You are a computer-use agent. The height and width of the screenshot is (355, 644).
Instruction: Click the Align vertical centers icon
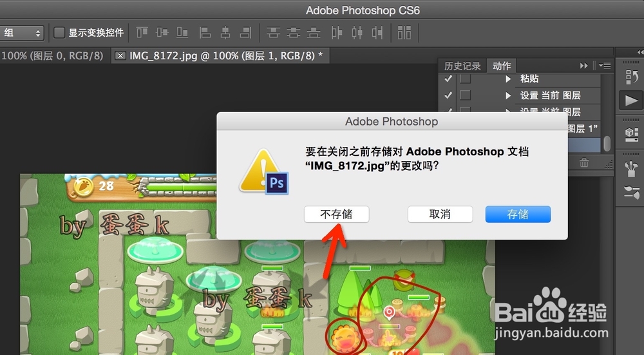point(162,32)
